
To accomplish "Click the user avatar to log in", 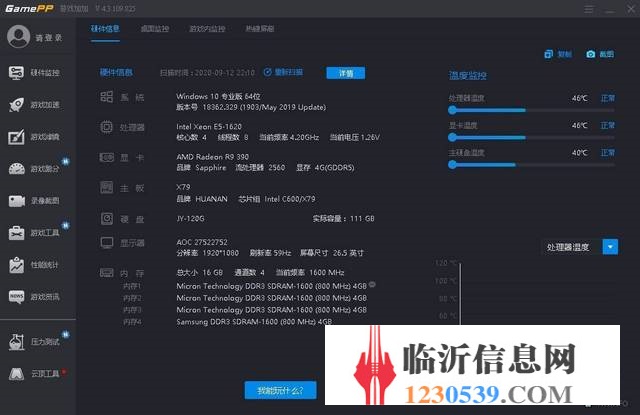I will point(18,37).
